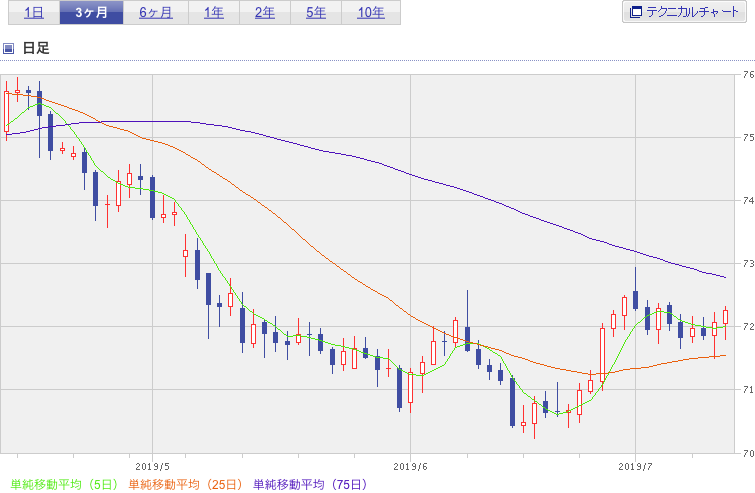This screenshot has width=755, height=493.
Task: Click the 単純移動平均（5日） legend label
Action: pyautogui.click(x=64, y=484)
